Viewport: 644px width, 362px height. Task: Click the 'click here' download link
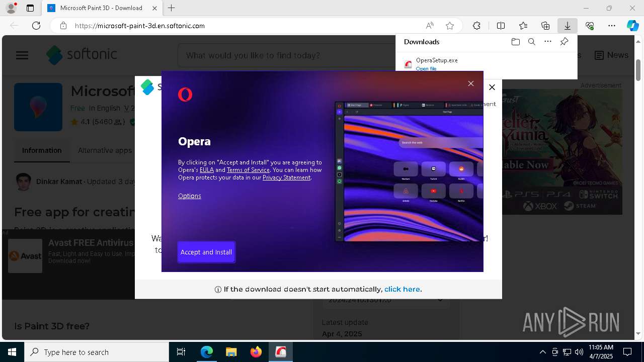click(402, 289)
